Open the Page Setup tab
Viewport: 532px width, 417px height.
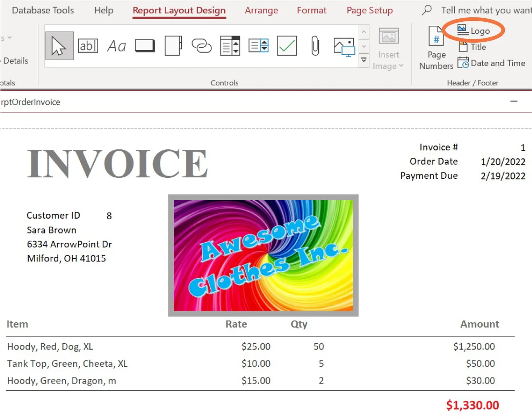coord(369,10)
